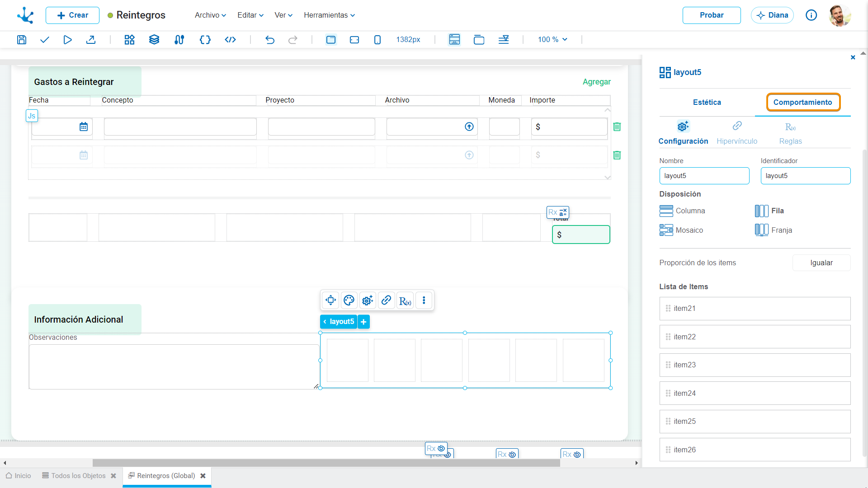Viewport: 868px width, 488px height.
Task: Click the Agregar link
Action: [596, 82]
